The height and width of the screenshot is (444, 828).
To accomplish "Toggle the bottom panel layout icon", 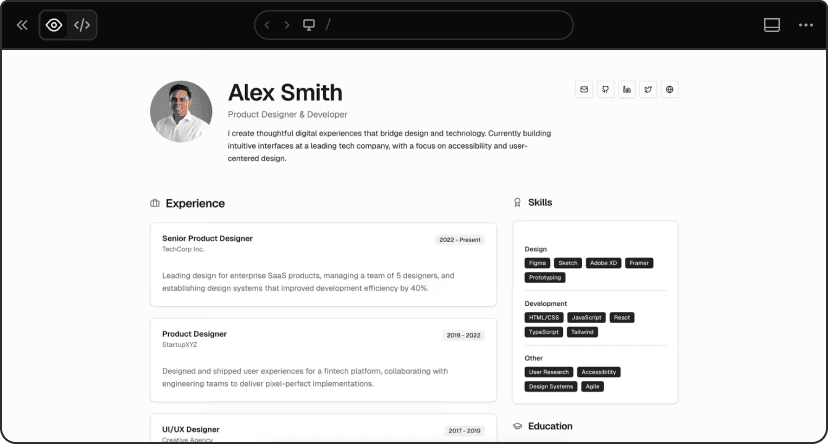I will [x=772, y=25].
